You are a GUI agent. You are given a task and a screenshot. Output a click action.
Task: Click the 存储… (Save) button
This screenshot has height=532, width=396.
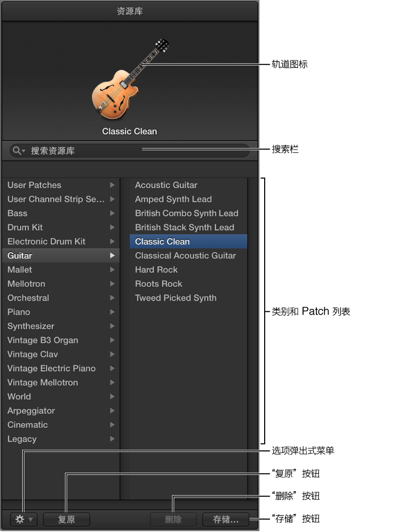pos(226,519)
